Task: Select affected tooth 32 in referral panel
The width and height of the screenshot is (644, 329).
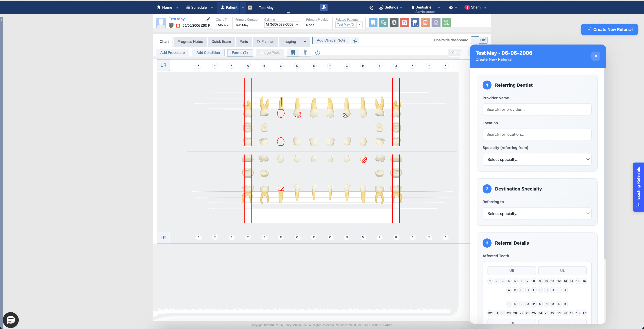Action: [490, 313]
